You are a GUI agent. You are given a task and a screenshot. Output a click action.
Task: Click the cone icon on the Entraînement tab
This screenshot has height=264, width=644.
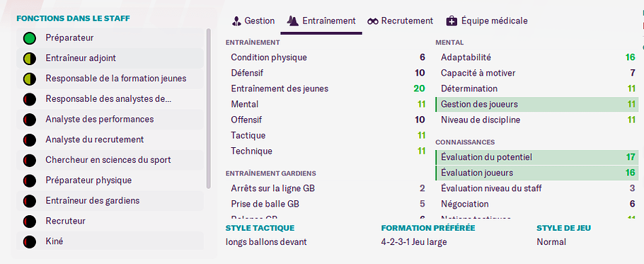pos(292,21)
